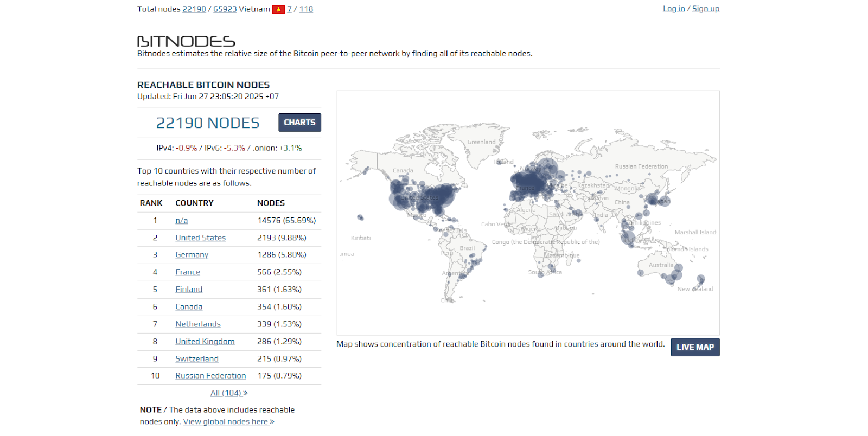Click node count 339 (1.53%)

pyautogui.click(x=279, y=324)
